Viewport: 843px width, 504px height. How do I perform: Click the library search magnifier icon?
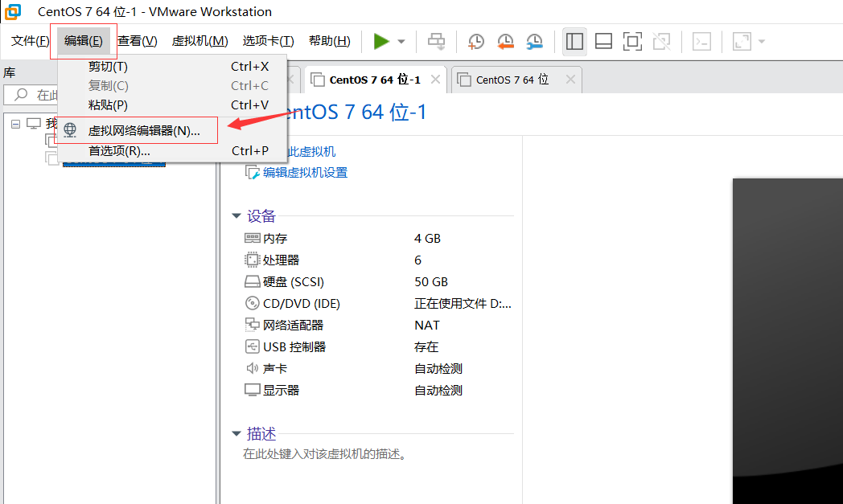(21, 95)
